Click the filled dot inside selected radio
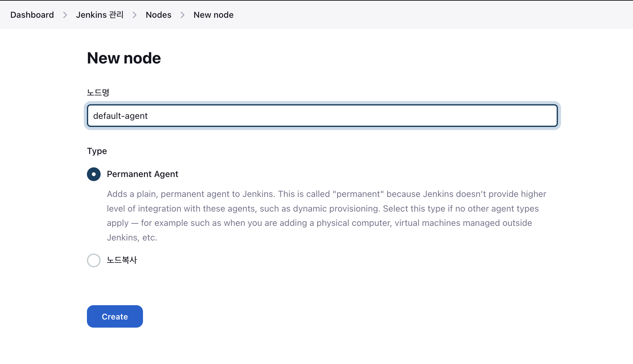The image size is (633, 364). point(94,174)
